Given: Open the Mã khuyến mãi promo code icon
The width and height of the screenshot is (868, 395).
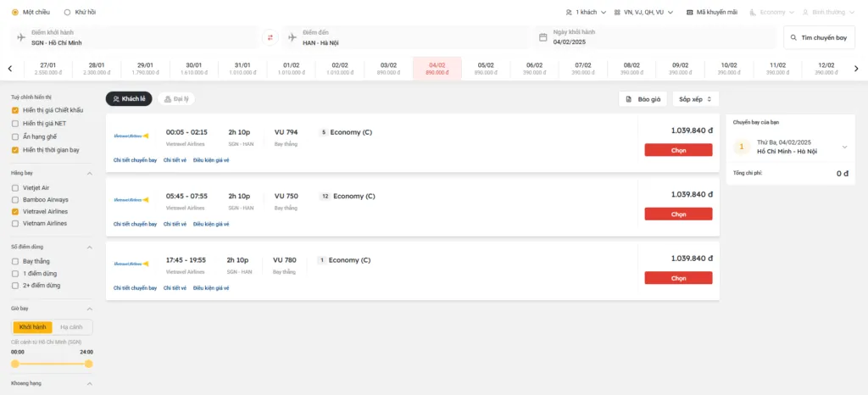Looking at the screenshot, I should 691,13.
